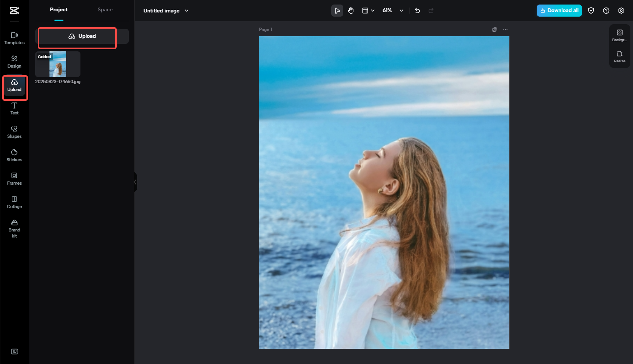633x364 pixels.
Task: Open the Text panel
Action: 14,109
